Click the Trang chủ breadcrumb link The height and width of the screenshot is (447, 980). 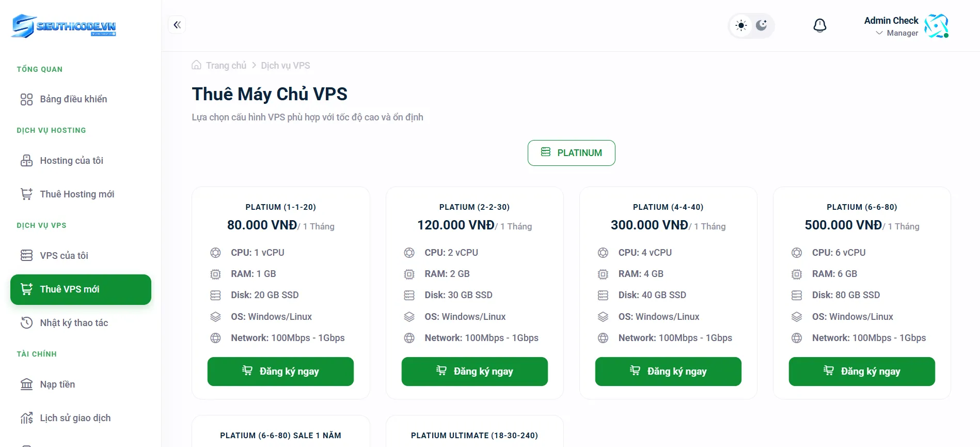[226, 66]
